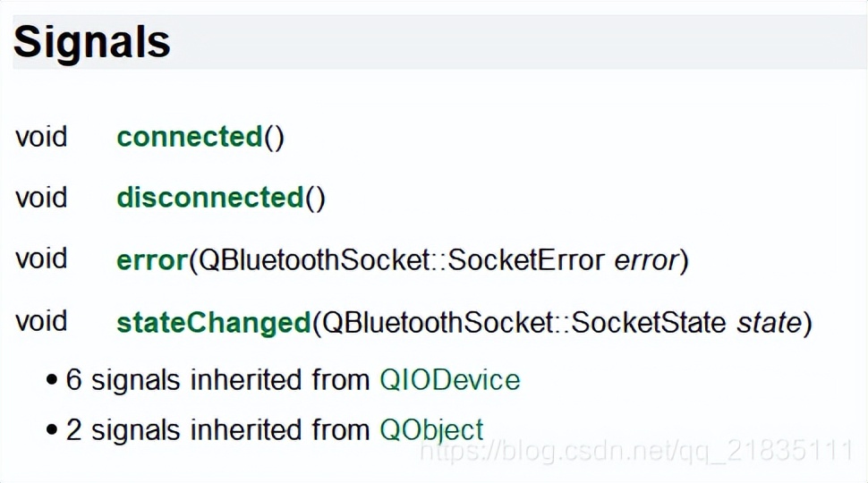Click the void return type beside connected
The width and height of the screenshot is (868, 483).
pyautogui.click(x=41, y=138)
